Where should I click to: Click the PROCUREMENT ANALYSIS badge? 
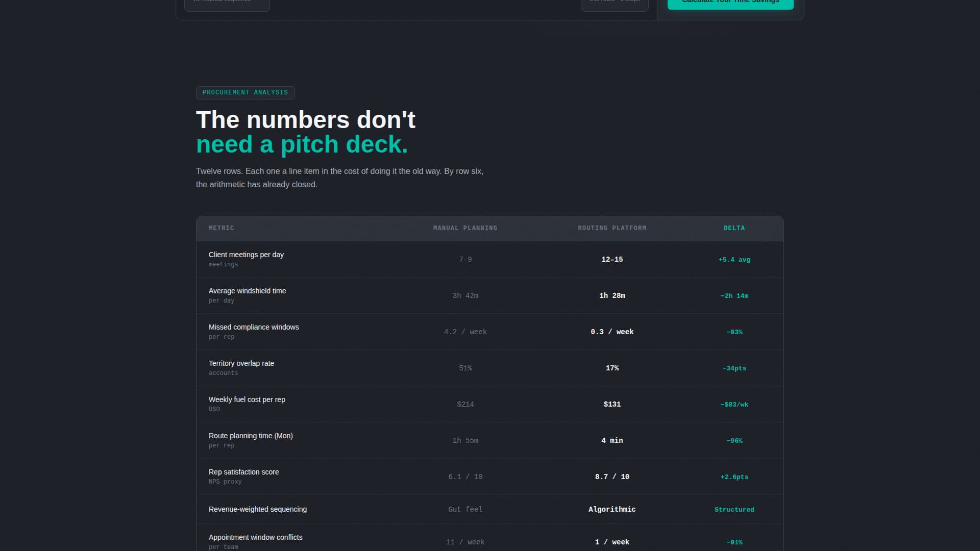tap(245, 92)
